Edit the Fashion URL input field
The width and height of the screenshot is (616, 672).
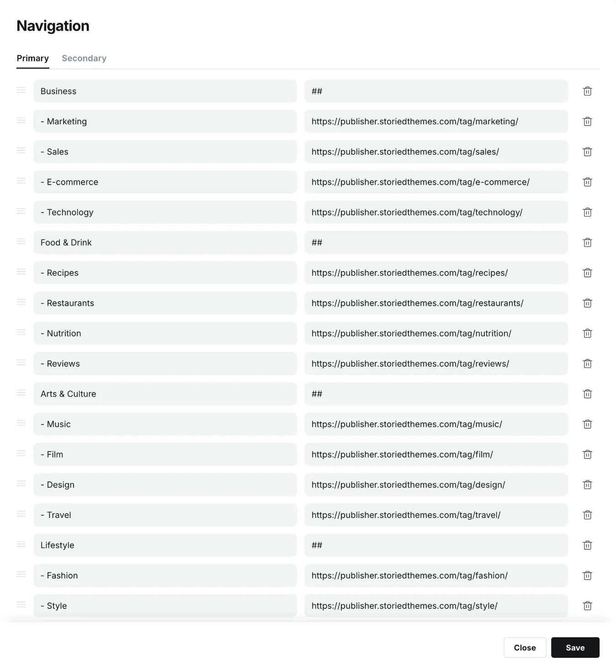436,576
